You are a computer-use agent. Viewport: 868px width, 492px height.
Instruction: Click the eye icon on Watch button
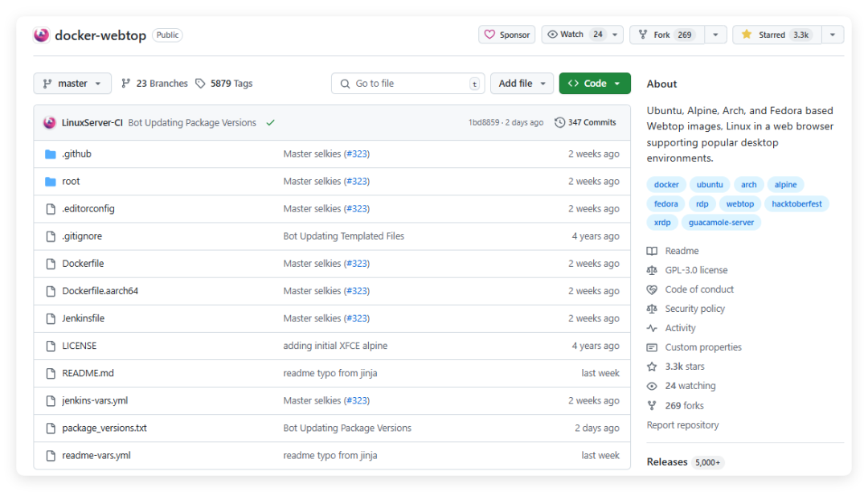pyautogui.click(x=552, y=35)
